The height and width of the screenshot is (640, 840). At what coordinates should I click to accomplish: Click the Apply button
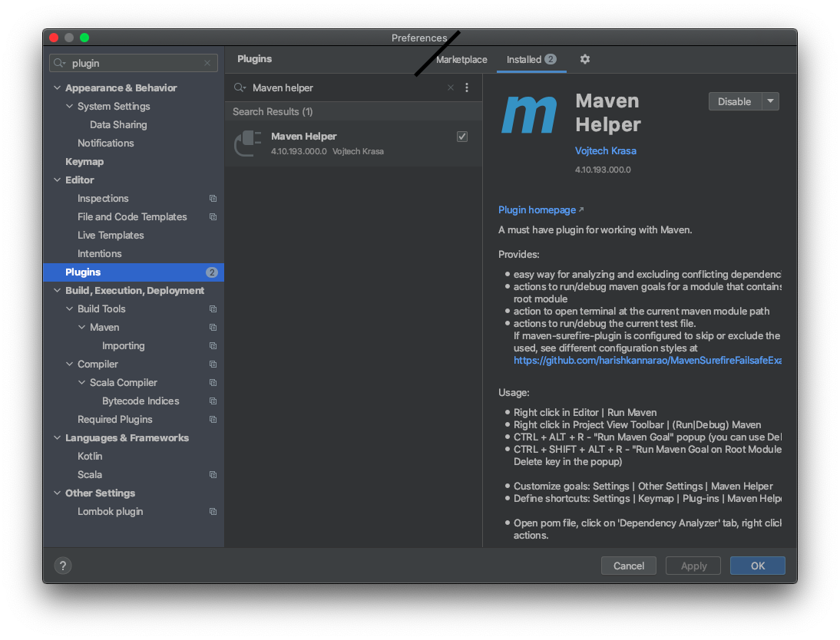[693, 566]
